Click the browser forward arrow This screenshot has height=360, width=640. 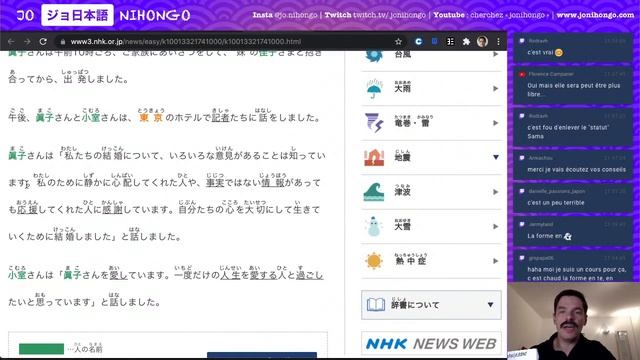pyautogui.click(x=27, y=42)
